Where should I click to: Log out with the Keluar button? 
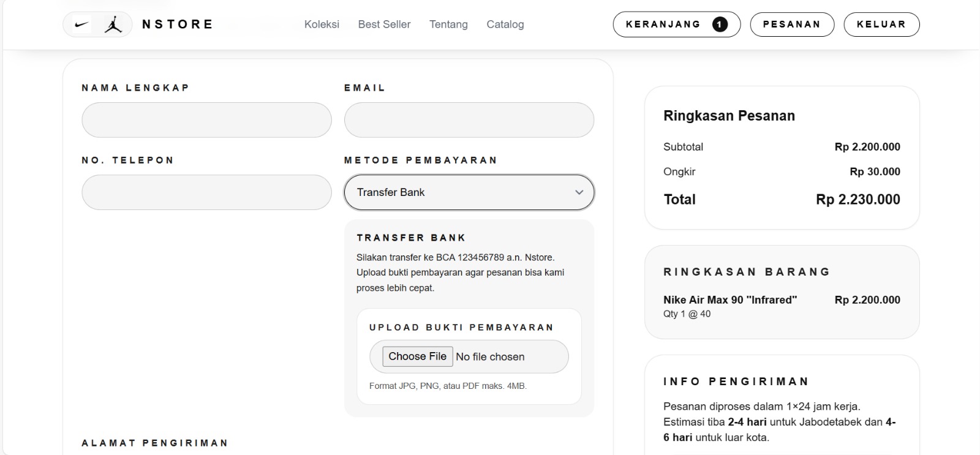click(x=881, y=24)
